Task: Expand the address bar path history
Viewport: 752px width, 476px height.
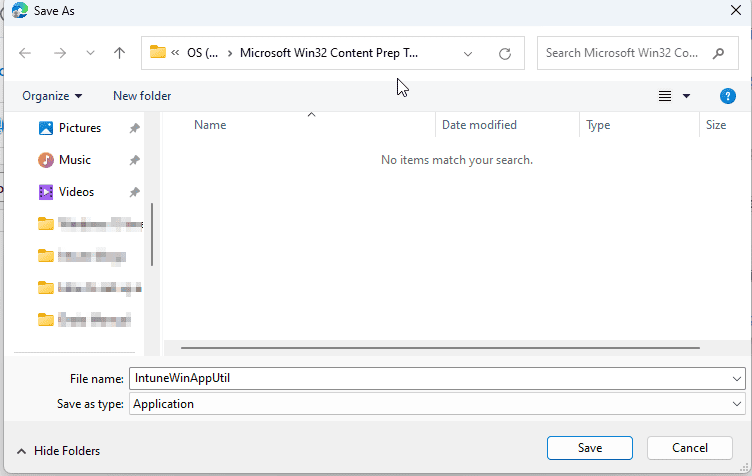Action: (x=468, y=54)
